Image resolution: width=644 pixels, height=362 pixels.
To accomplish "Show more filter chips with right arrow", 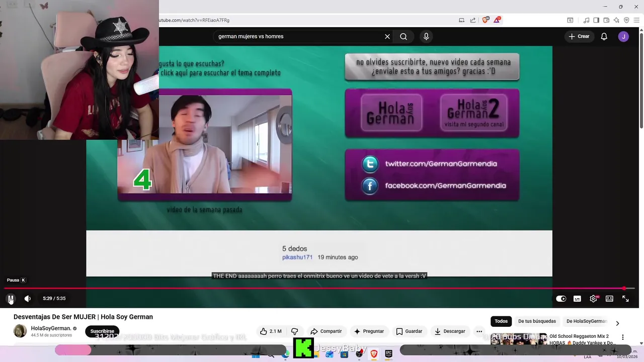I will pos(617,323).
